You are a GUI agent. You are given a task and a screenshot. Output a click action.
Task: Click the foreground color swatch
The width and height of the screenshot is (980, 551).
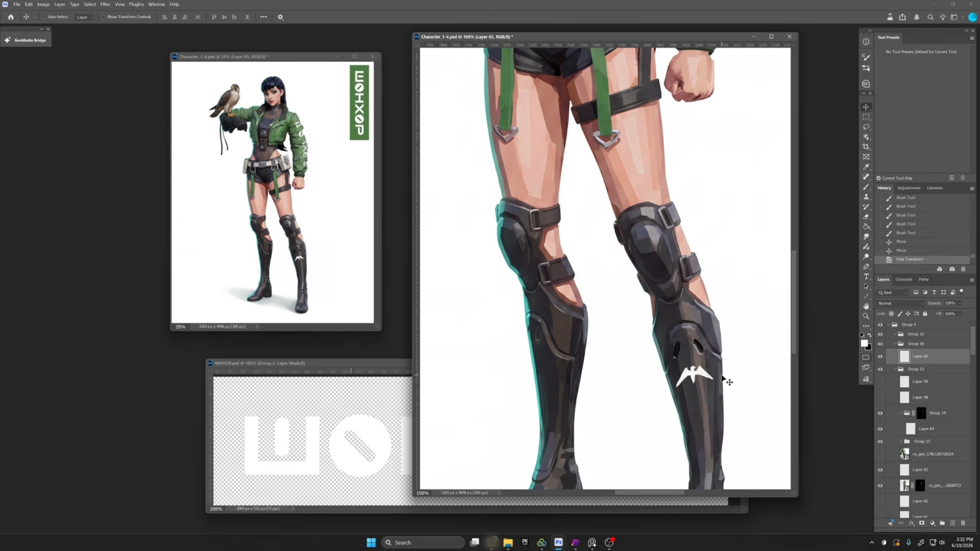click(864, 344)
